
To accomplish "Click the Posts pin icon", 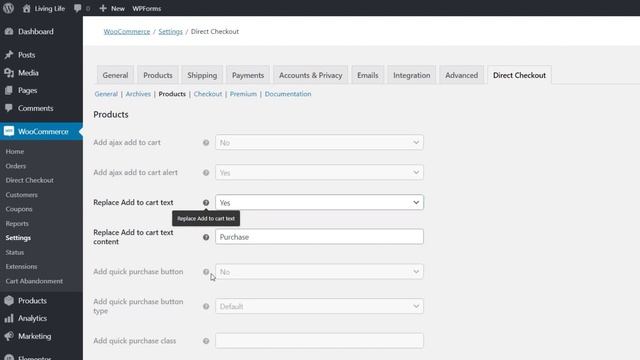I will click(x=9, y=55).
